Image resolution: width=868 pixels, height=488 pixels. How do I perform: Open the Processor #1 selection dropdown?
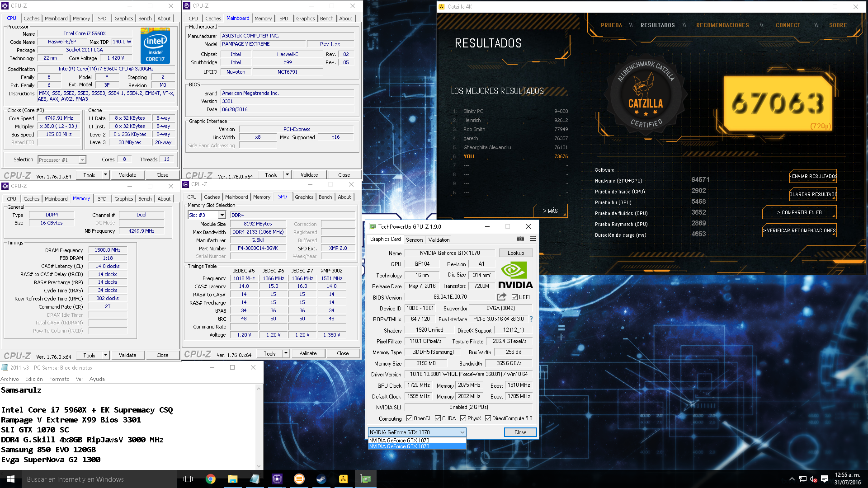click(62, 160)
